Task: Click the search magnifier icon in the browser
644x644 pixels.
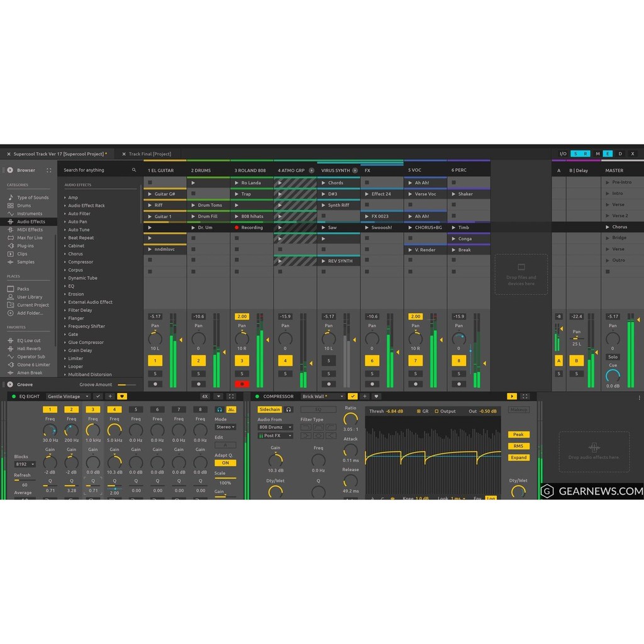Action: [133, 170]
